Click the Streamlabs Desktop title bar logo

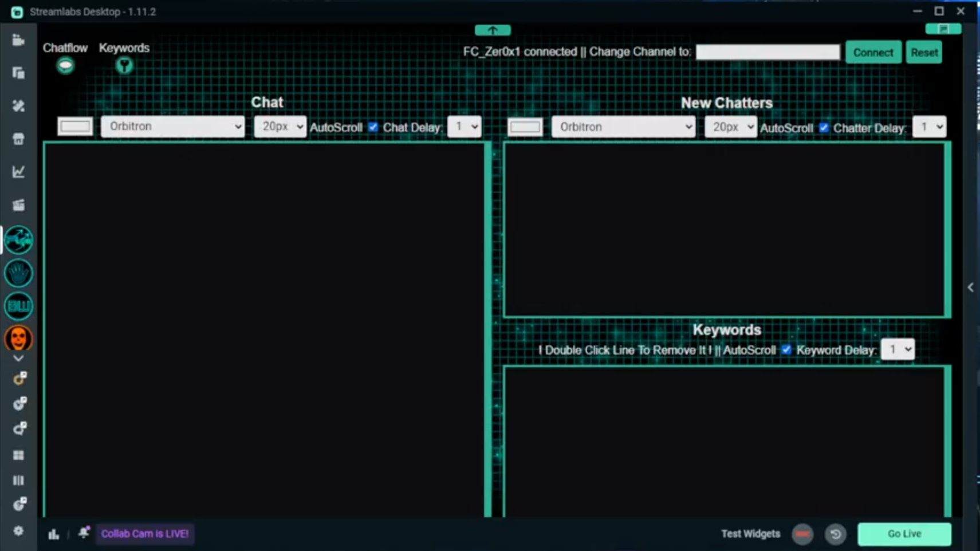pos(17,11)
